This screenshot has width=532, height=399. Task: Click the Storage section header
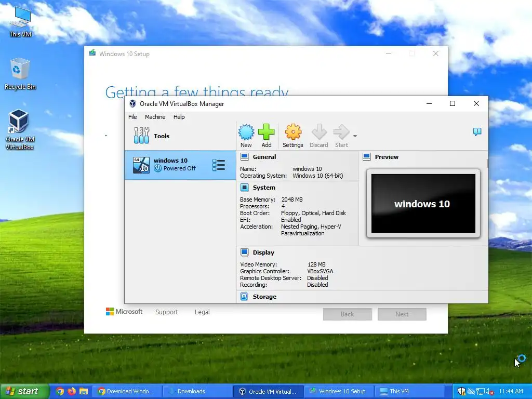[x=264, y=297]
